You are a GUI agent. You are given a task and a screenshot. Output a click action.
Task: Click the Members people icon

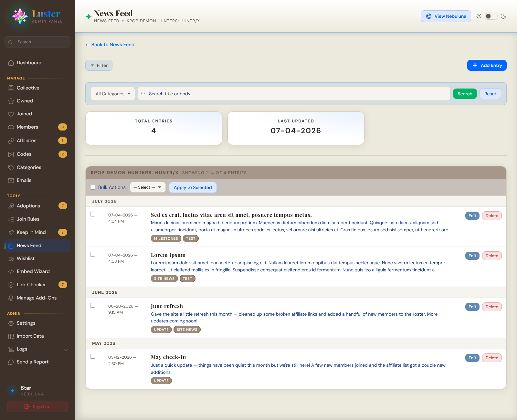coord(11,127)
